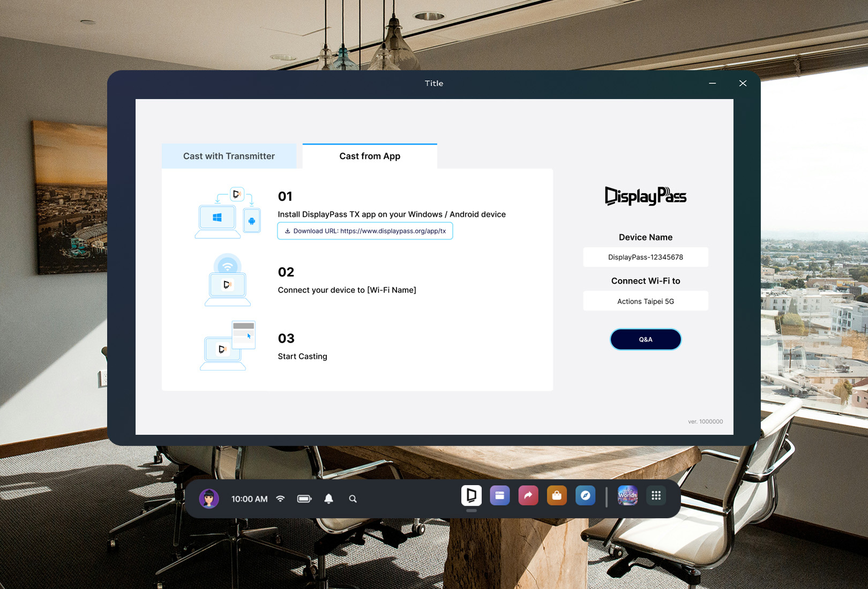Click the Start Casting text
Viewport: 868px width, 589px height.
click(x=302, y=356)
